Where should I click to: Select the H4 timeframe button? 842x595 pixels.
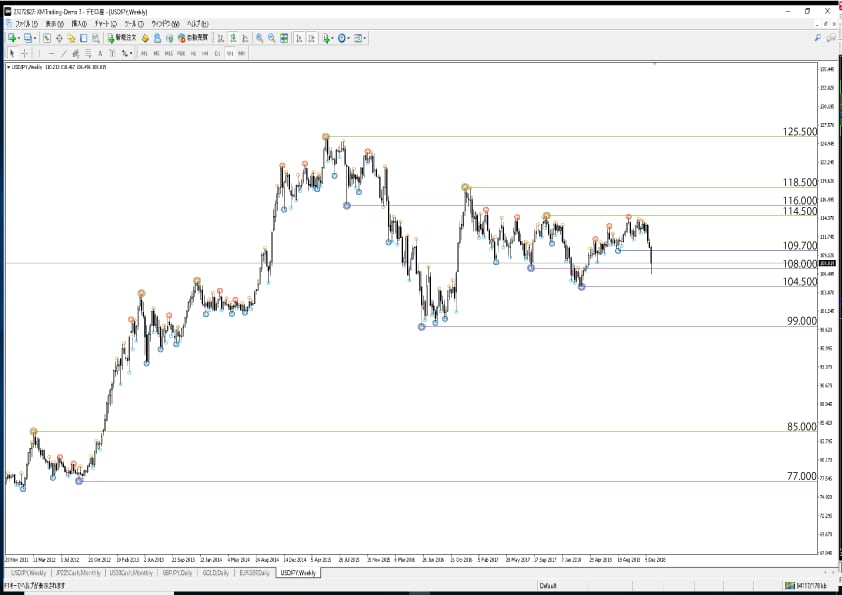click(205, 53)
